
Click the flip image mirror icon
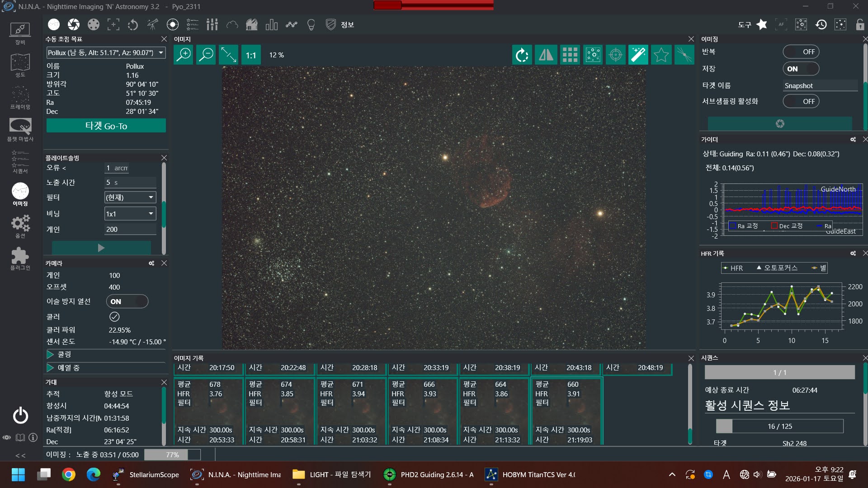click(x=546, y=55)
